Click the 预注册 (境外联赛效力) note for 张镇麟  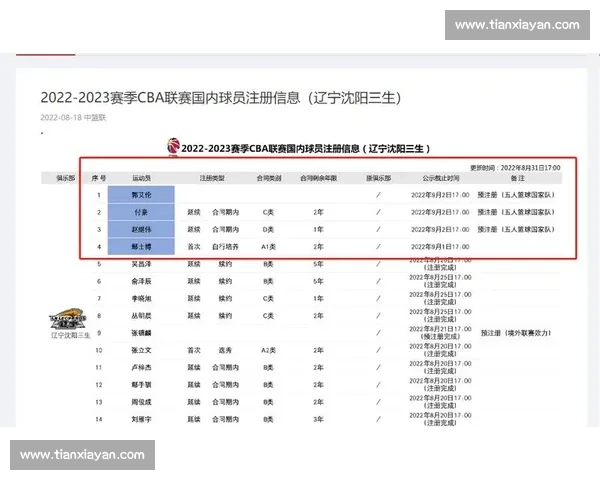[x=516, y=333]
